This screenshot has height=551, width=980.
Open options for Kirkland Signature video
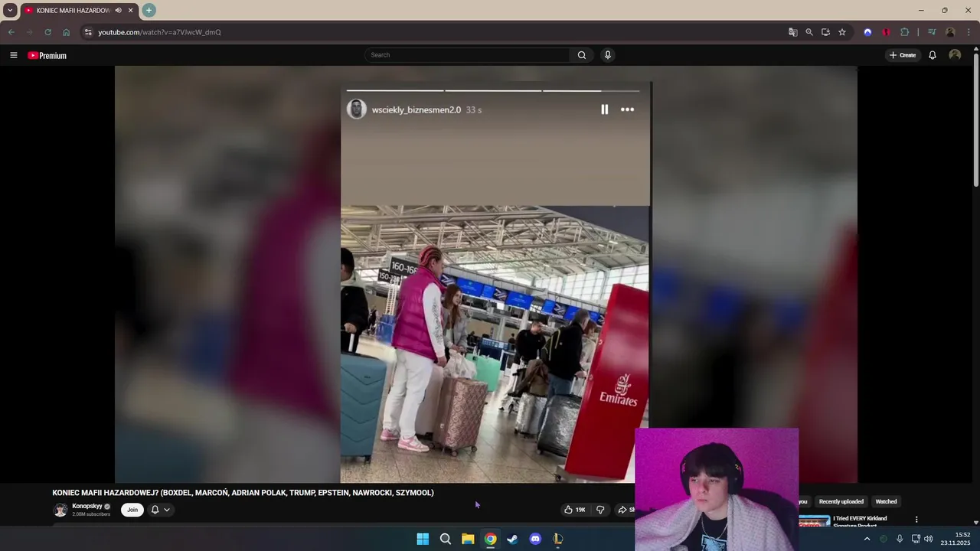tap(916, 520)
